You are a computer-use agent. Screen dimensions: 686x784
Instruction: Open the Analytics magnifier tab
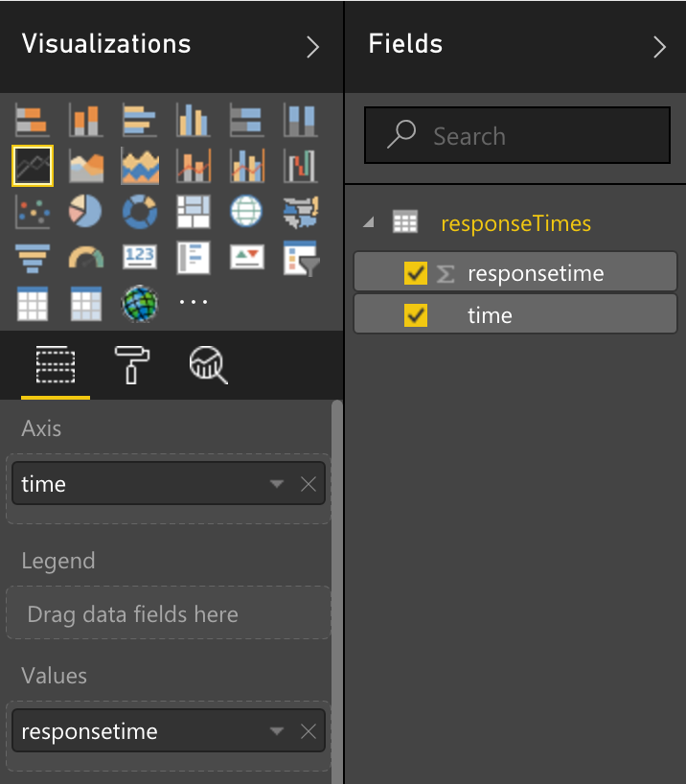tap(208, 365)
